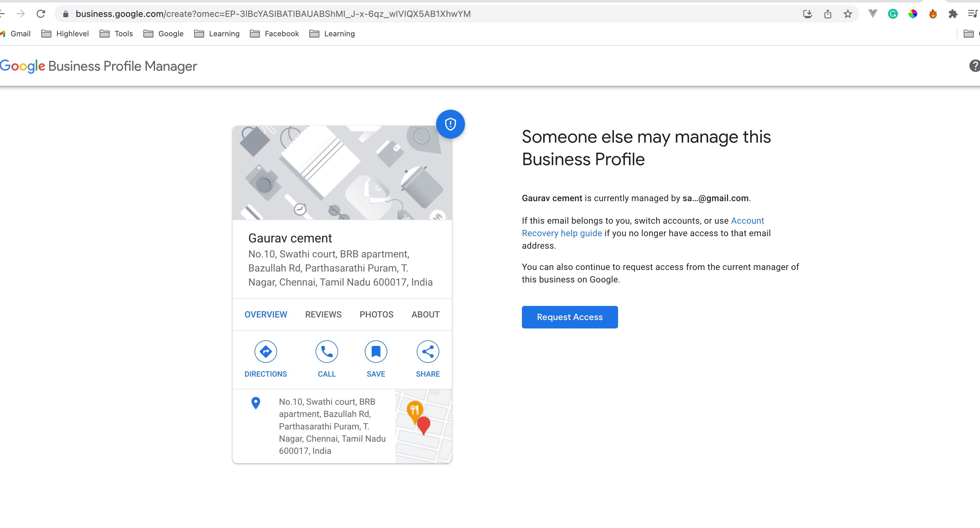This screenshot has width=980, height=528.
Task: Open the About tab
Action: [x=425, y=314]
